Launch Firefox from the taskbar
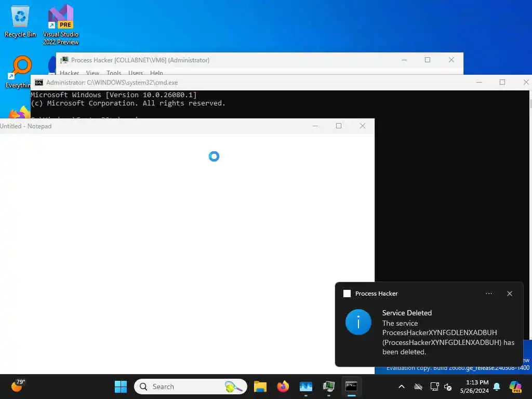 [x=283, y=387]
